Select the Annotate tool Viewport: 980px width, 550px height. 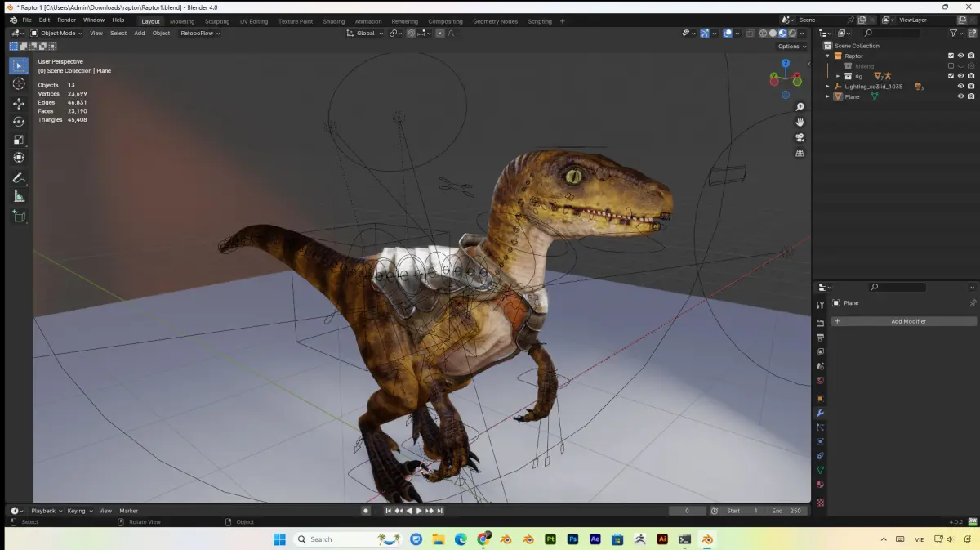(x=19, y=178)
